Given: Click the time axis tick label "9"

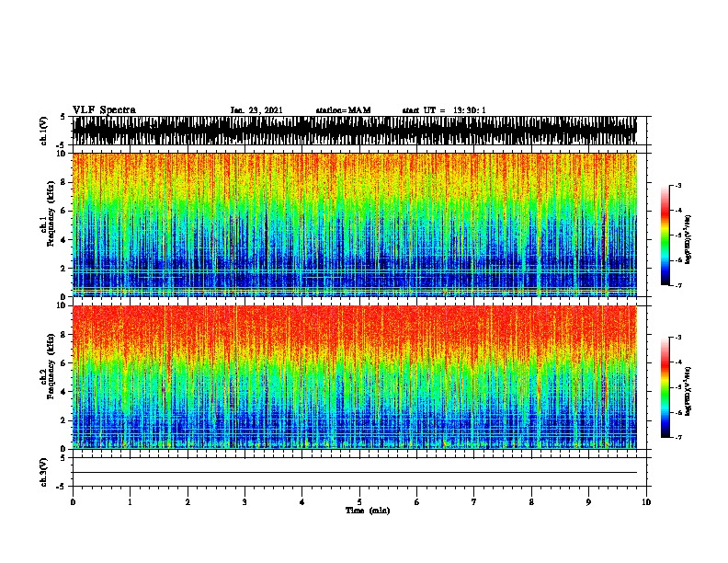Looking at the screenshot, I should pyautogui.click(x=588, y=501).
